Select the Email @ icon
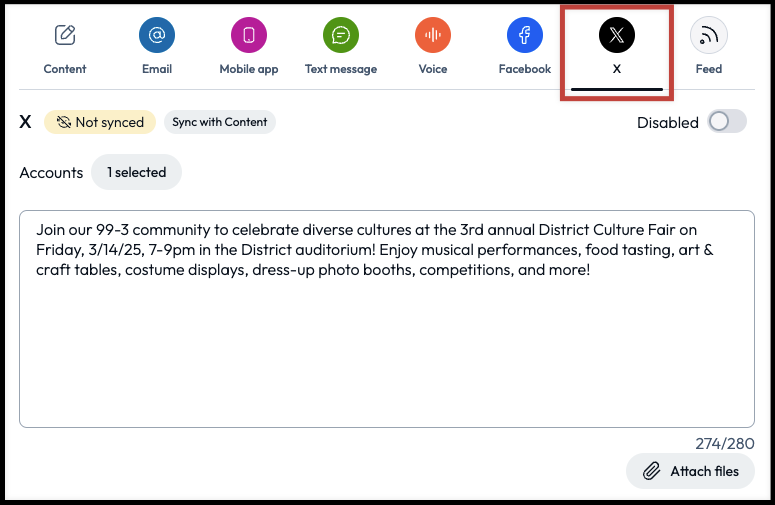Image resolution: width=775 pixels, height=505 pixels. pyautogui.click(x=157, y=36)
